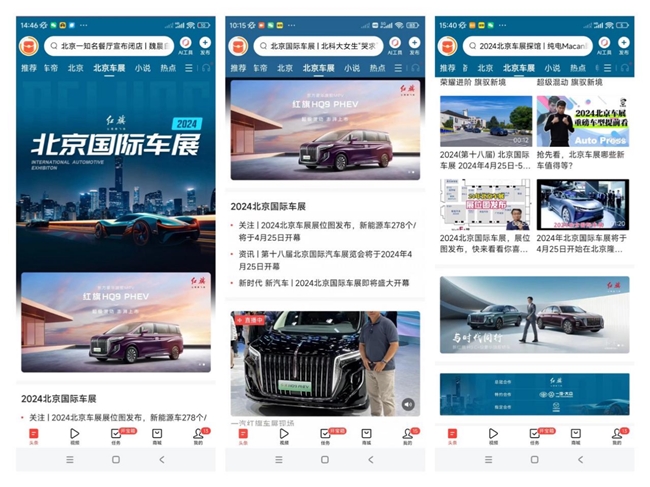Open the channel list menu on the 14:46 screen
Viewport: 650px width, 487px height.
tap(189, 68)
